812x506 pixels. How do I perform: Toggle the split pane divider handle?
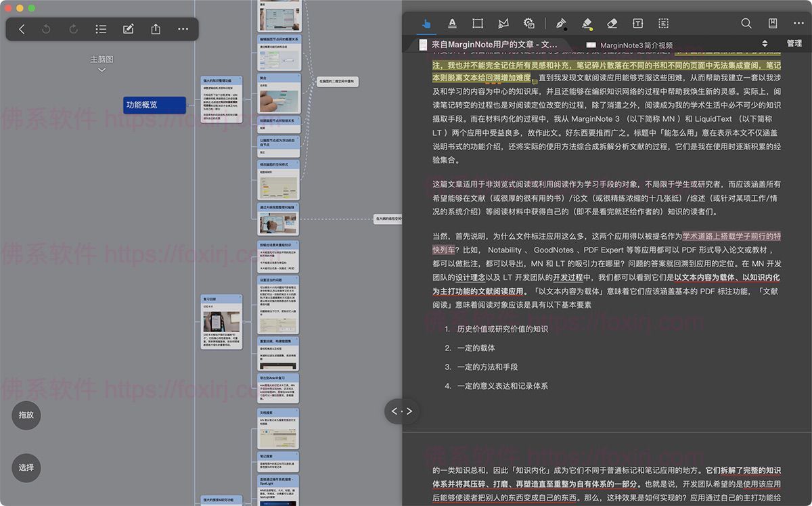[x=401, y=411]
